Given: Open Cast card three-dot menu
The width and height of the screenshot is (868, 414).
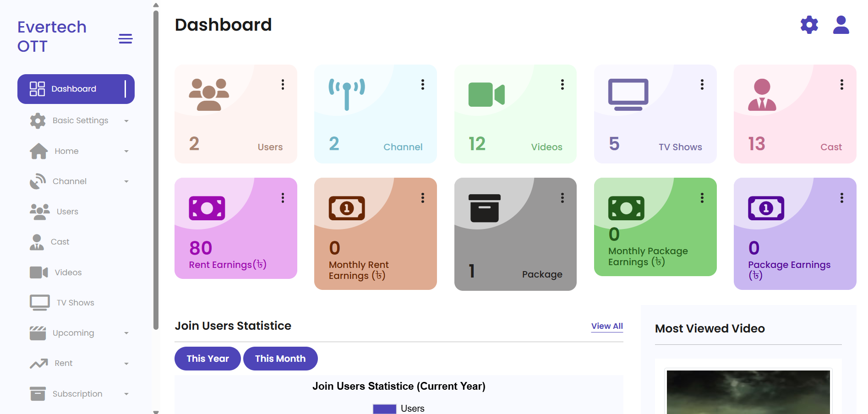Looking at the screenshot, I should tap(841, 85).
